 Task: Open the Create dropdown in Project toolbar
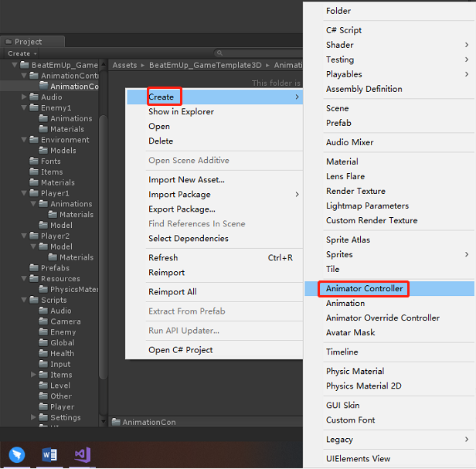(x=22, y=53)
